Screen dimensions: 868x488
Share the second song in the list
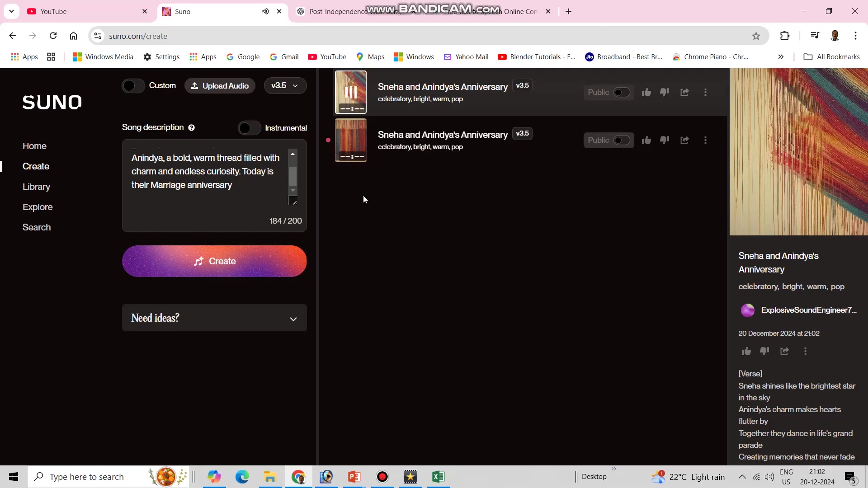tap(684, 140)
